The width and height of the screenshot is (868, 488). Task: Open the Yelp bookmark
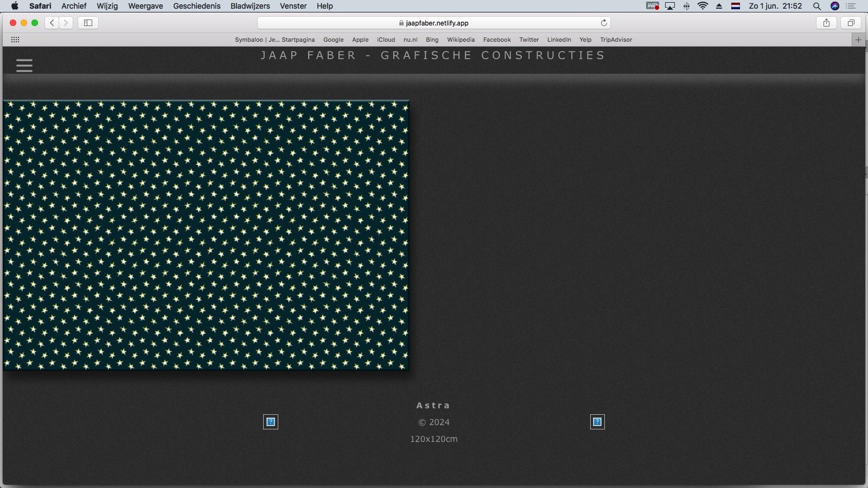[585, 40]
